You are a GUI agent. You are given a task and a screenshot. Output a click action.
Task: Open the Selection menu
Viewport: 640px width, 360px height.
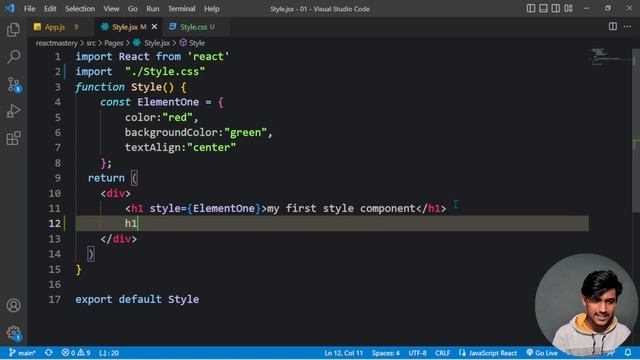click(x=80, y=9)
